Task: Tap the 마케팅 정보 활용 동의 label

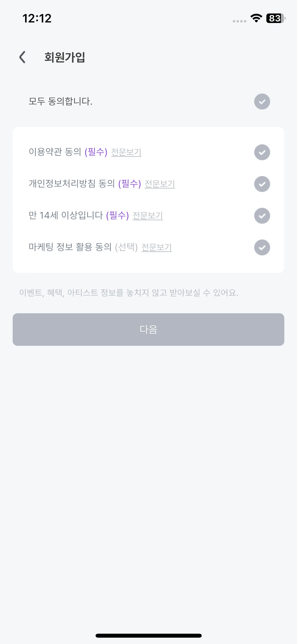Action: [70, 247]
